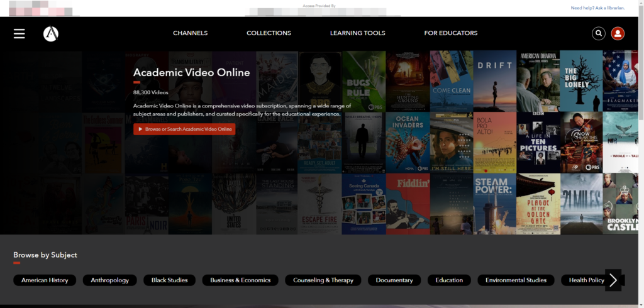This screenshot has width=644, height=308.
Task: Open the user account profile icon
Action: click(618, 33)
